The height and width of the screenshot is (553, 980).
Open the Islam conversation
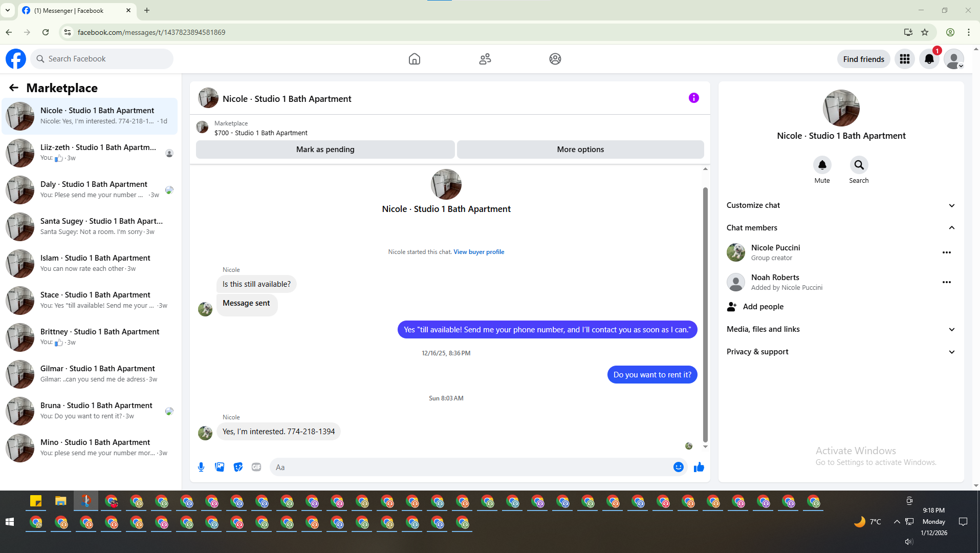pos(90,264)
